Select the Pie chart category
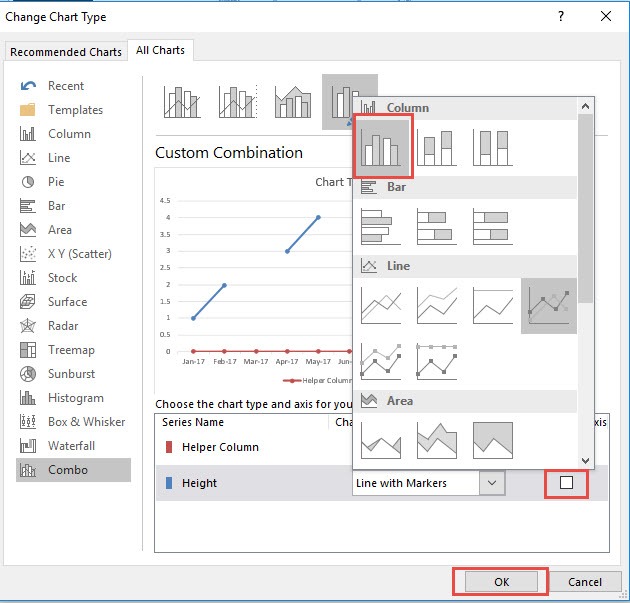630x603 pixels. [73, 182]
